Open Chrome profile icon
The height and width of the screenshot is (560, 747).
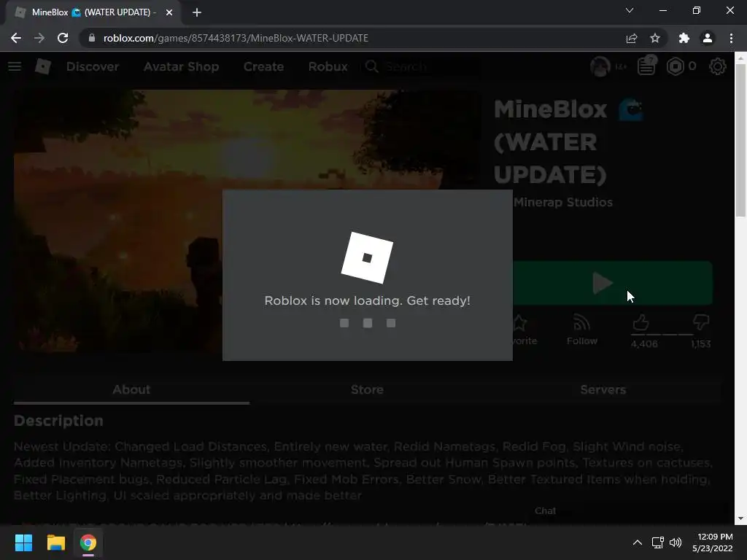click(708, 38)
